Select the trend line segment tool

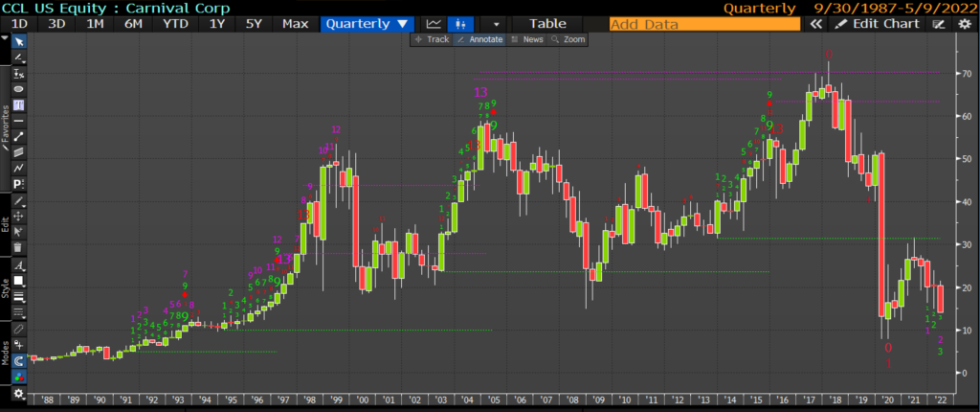(x=19, y=136)
